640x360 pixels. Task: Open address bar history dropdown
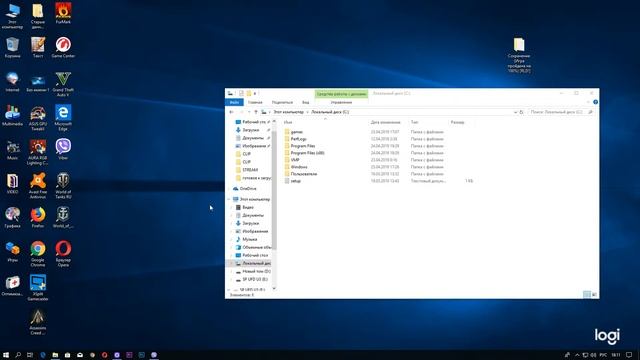[515, 112]
